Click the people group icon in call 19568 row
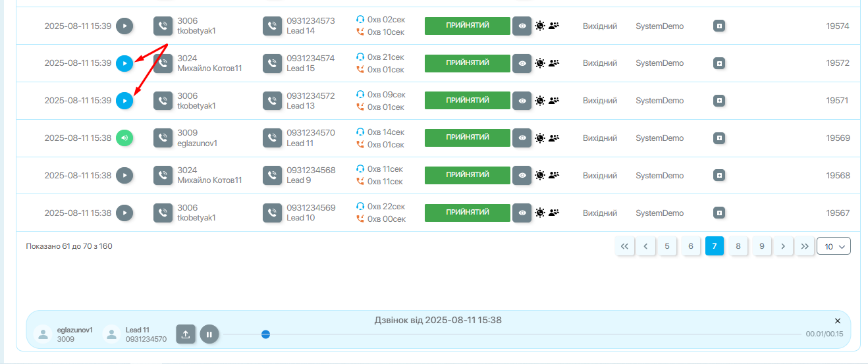 click(554, 175)
